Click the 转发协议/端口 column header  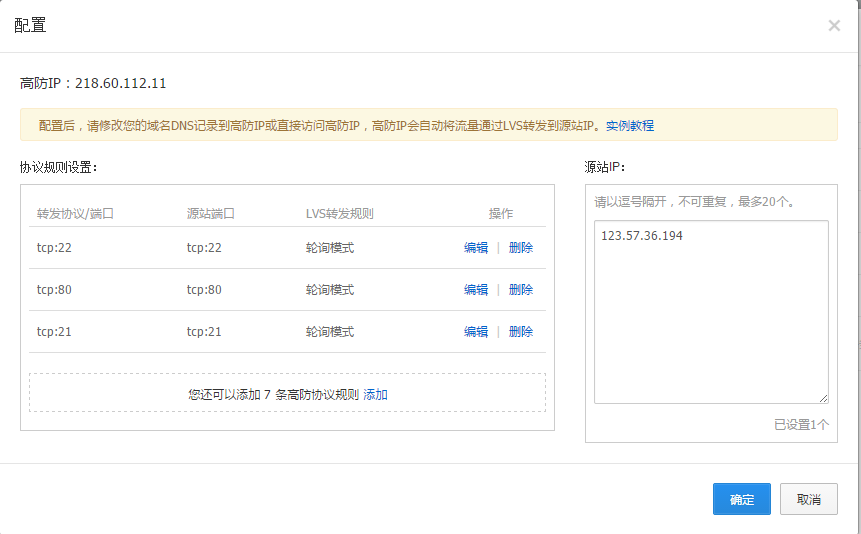[x=75, y=214]
